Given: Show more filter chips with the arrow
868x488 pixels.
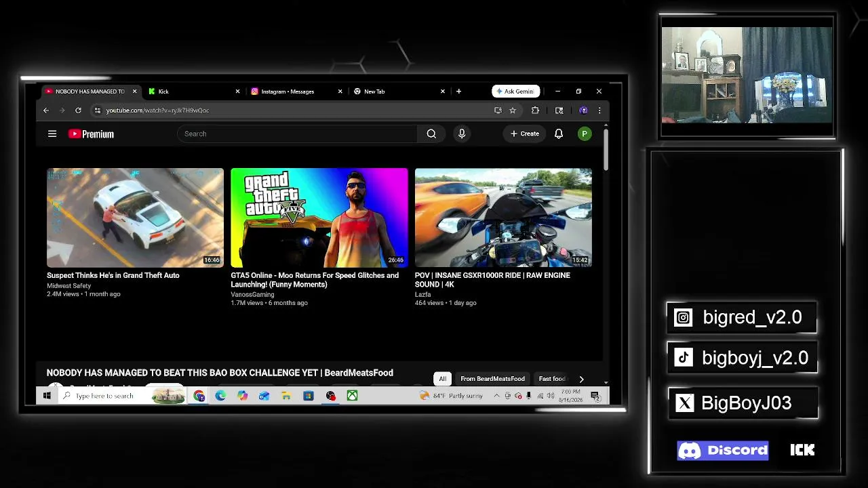Looking at the screenshot, I should 581,379.
